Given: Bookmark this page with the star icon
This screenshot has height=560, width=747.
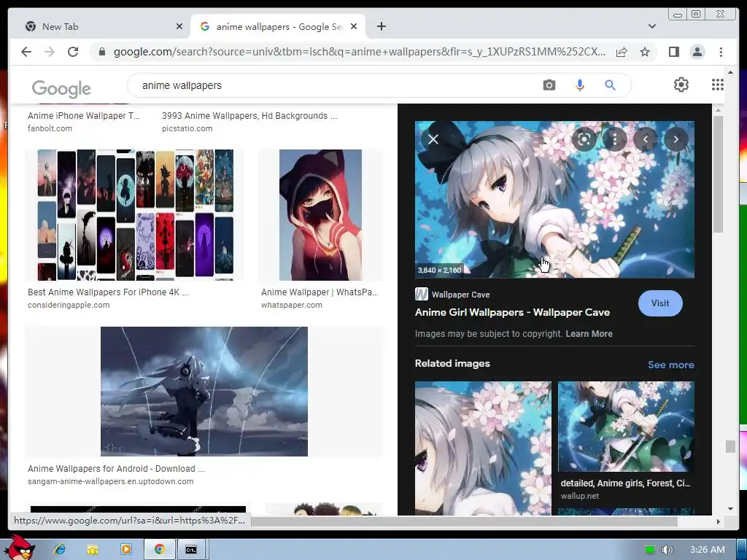Looking at the screenshot, I should (x=645, y=52).
